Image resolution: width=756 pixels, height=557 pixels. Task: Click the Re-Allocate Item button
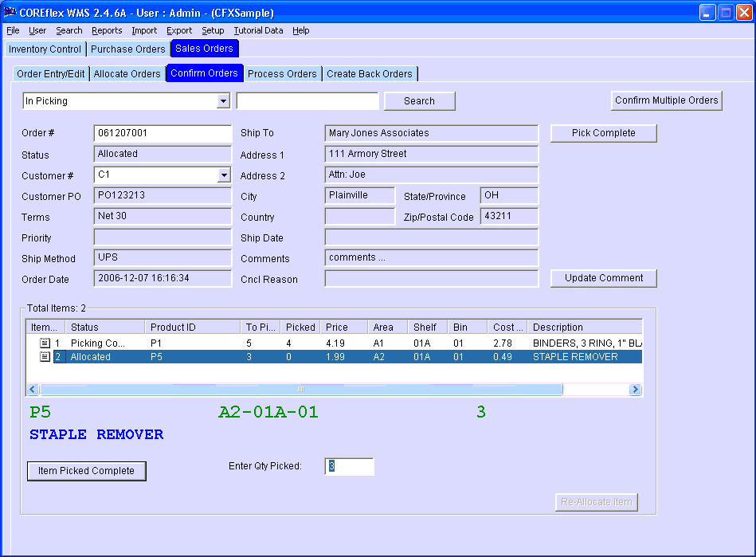[x=597, y=502]
